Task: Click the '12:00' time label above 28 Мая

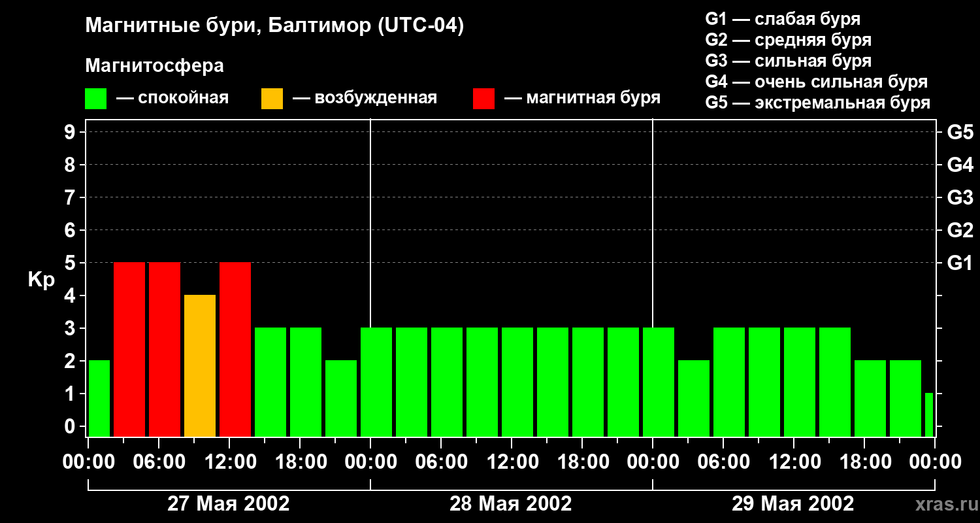Action: 512,462
